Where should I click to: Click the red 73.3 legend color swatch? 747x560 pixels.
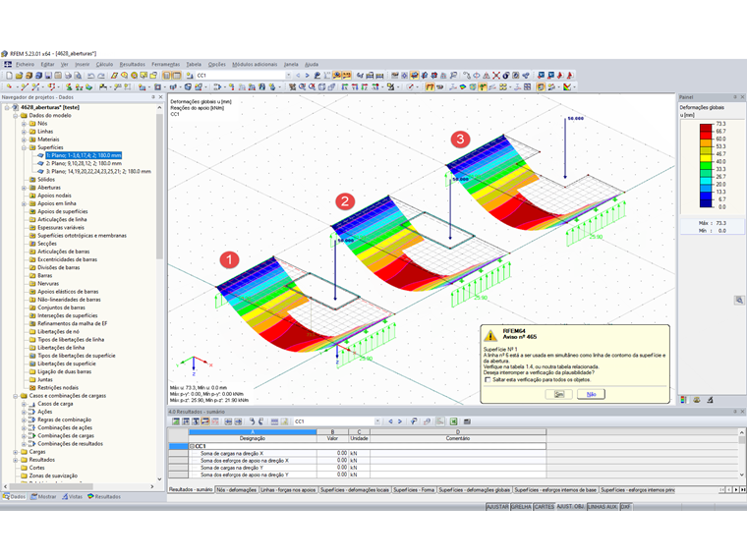(706, 127)
